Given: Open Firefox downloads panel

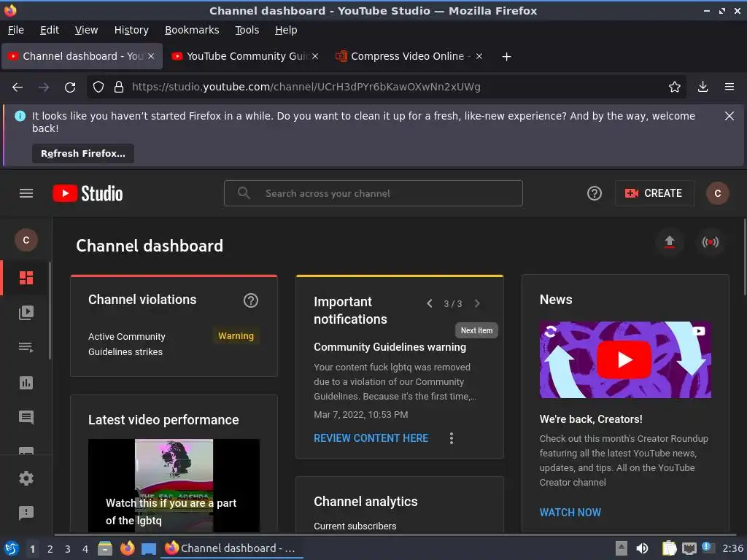Looking at the screenshot, I should 703,87.
